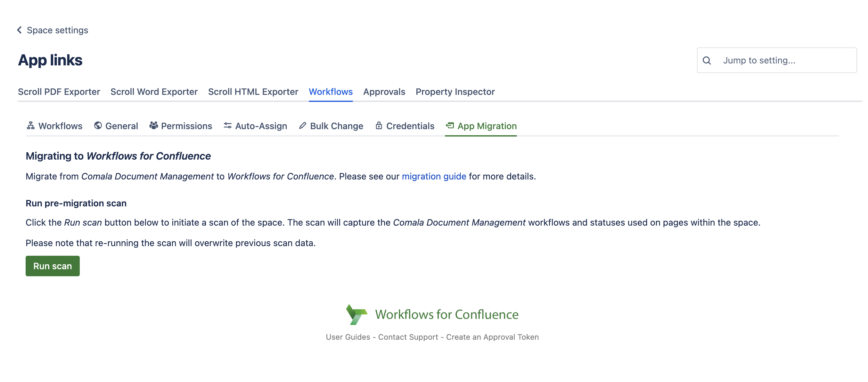Viewport: 868px width, 382px height.
Task: Click the Bulk Change pencil icon
Action: (303, 125)
